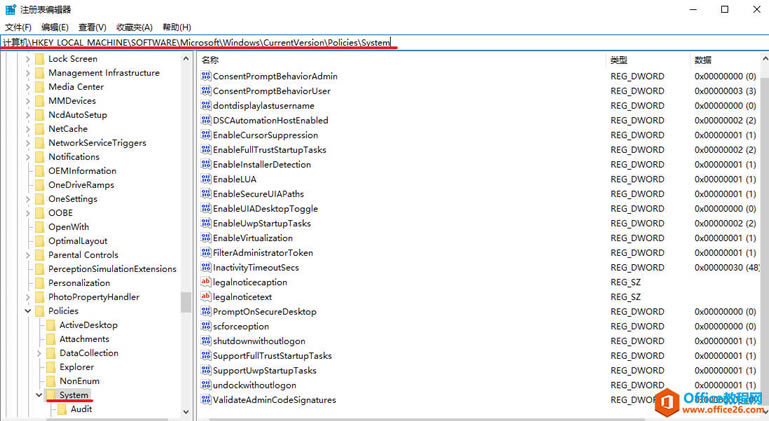Select the EnableFullTrustStartupTasks value name
Viewport: 769px width, 421px height.
269,150
